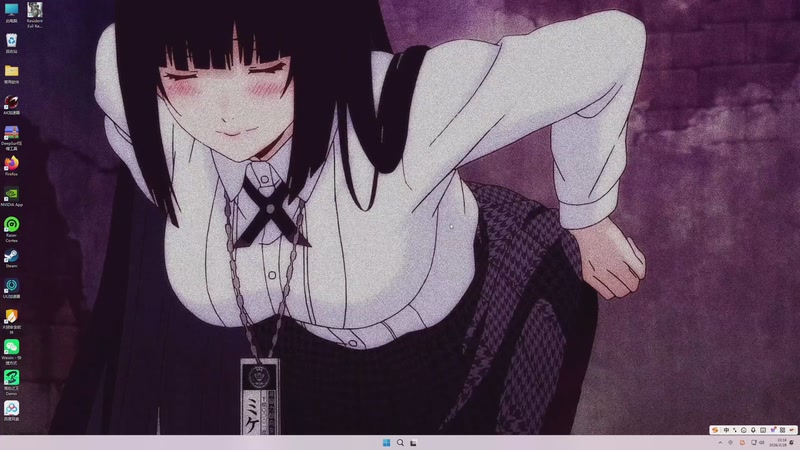Open network and volume quick settings
The height and width of the screenshot is (450, 800).
pos(758,442)
